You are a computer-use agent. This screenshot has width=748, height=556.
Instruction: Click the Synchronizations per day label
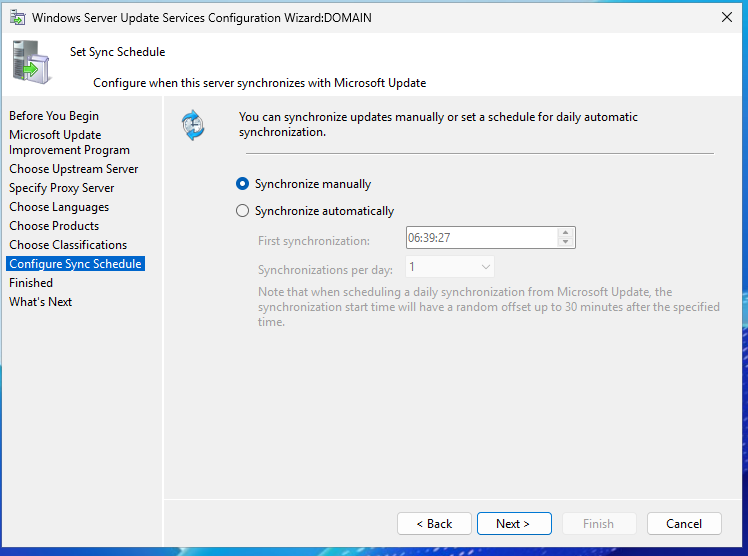[x=325, y=270]
